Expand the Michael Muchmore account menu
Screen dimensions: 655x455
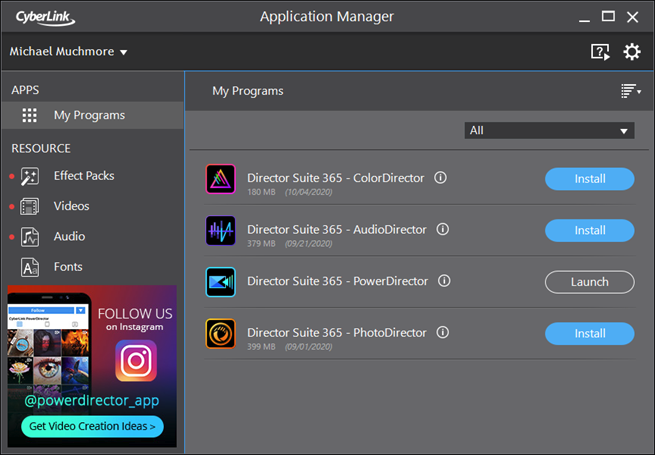[x=68, y=52]
